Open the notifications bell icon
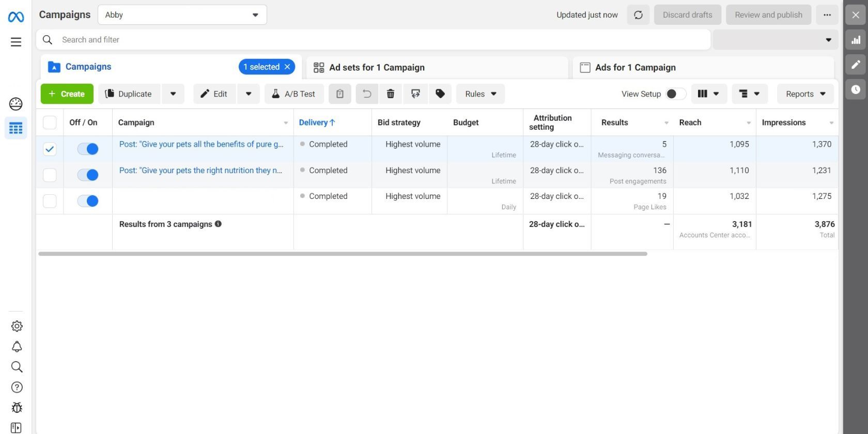This screenshot has width=868, height=434. click(17, 347)
